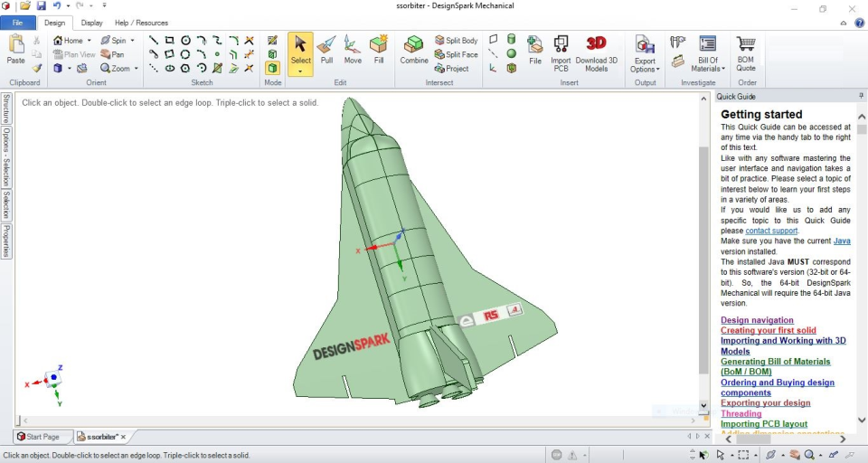Follow the Java link in Quick Guide
The image size is (868, 463).
tap(842, 241)
